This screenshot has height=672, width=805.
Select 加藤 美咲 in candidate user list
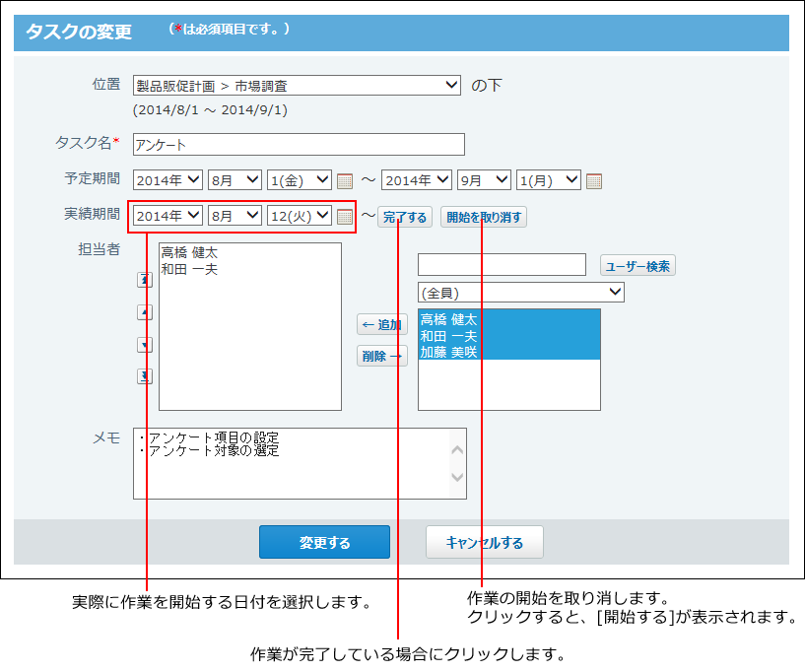(x=509, y=352)
